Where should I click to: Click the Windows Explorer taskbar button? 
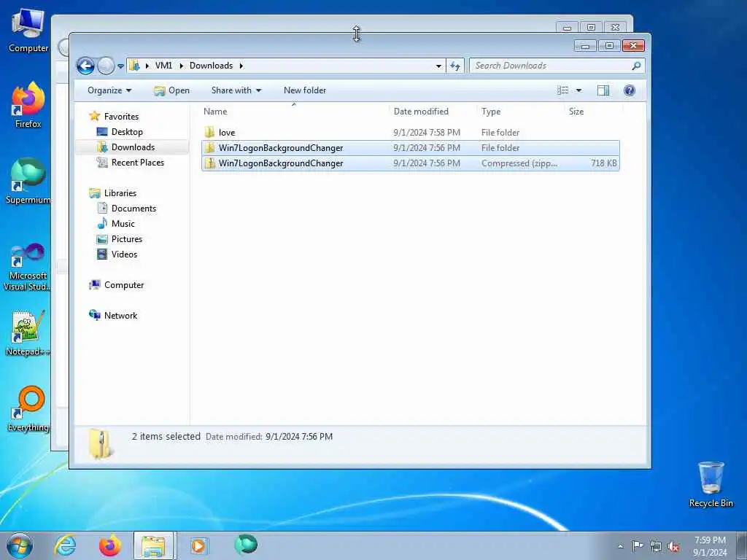155,545
